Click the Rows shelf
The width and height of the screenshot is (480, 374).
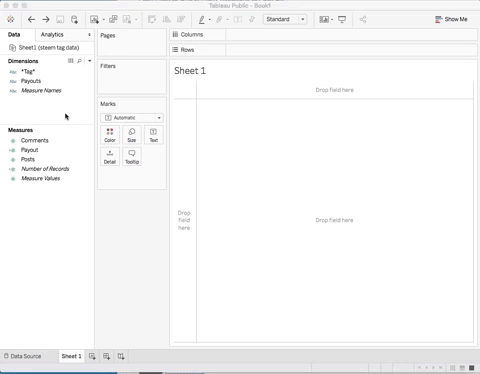click(x=323, y=50)
